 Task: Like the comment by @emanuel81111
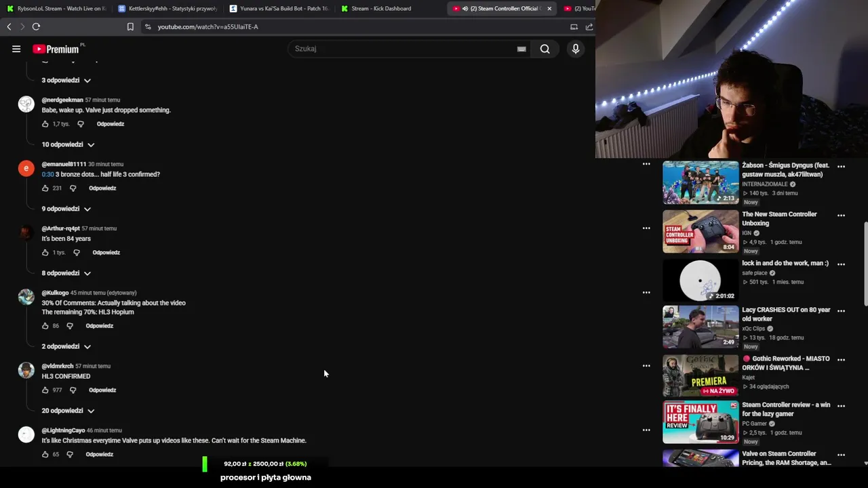[x=45, y=188]
